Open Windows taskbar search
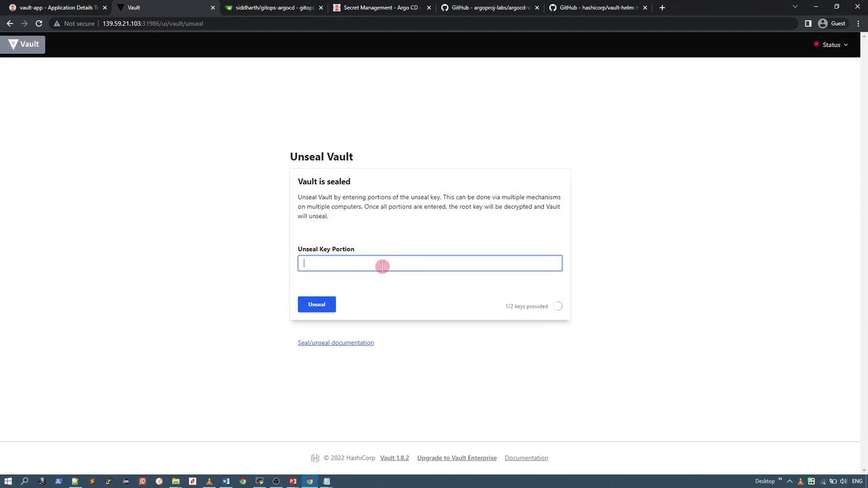The width and height of the screenshot is (868, 488). click(x=25, y=481)
